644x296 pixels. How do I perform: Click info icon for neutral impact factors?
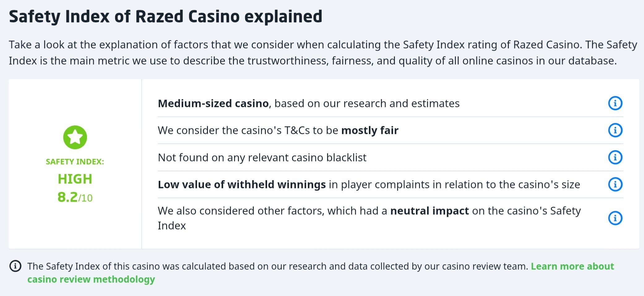point(615,218)
